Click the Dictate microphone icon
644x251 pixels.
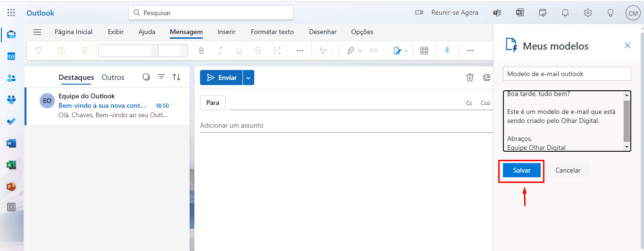447,51
